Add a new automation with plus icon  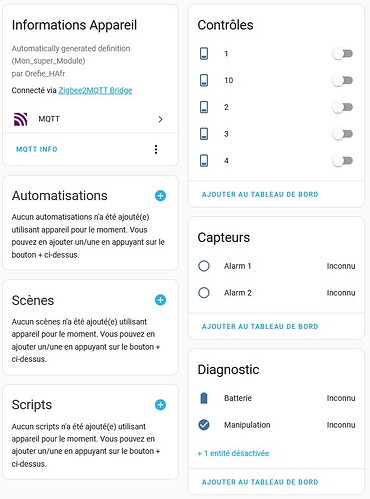pyautogui.click(x=160, y=196)
